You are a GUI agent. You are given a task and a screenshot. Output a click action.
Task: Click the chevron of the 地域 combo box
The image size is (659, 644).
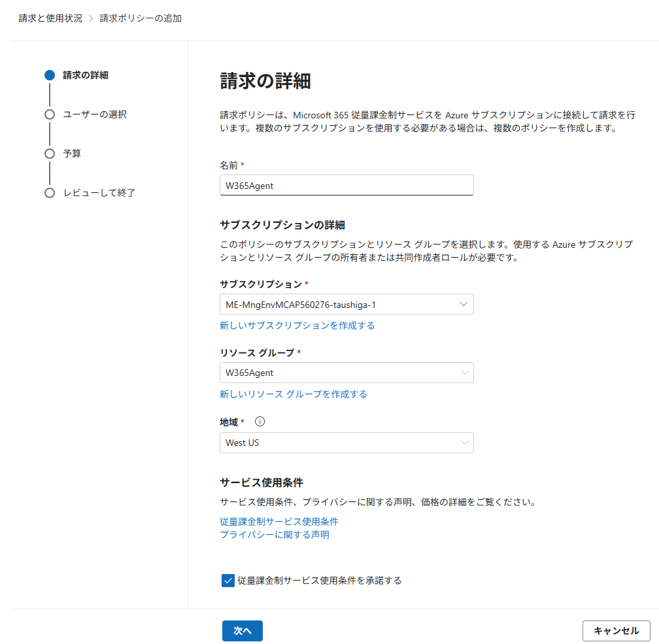click(464, 443)
